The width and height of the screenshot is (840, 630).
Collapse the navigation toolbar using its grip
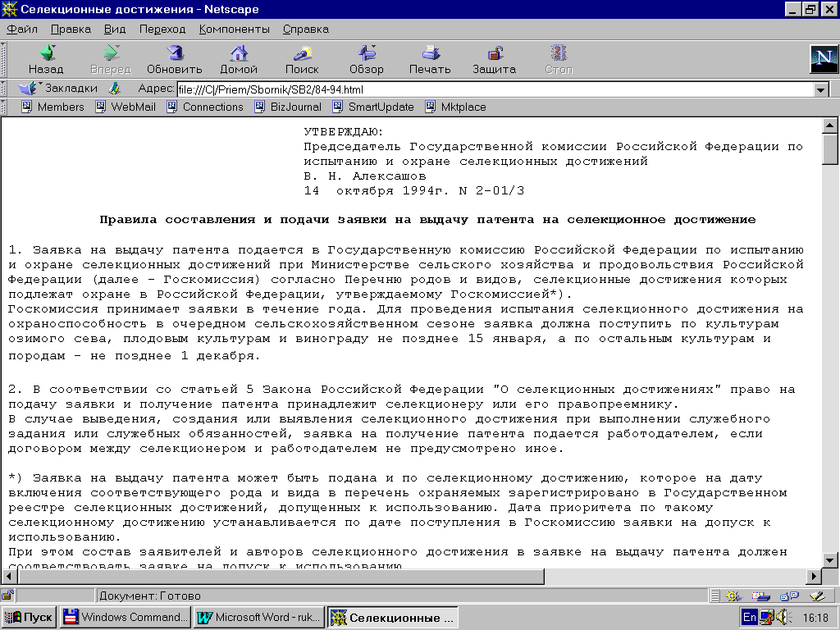4,59
